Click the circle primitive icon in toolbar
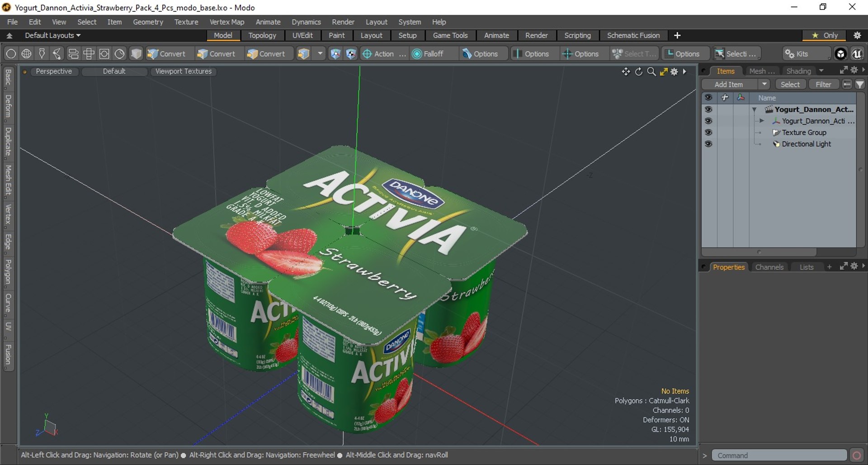The height and width of the screenshot is (465, 868). click(x=11, y=54)
